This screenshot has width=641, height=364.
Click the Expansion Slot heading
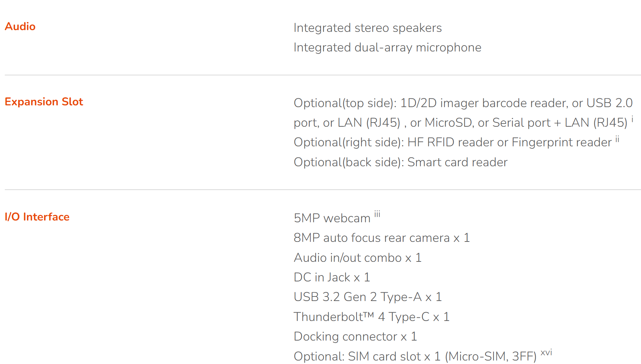[x=44, y=102]
